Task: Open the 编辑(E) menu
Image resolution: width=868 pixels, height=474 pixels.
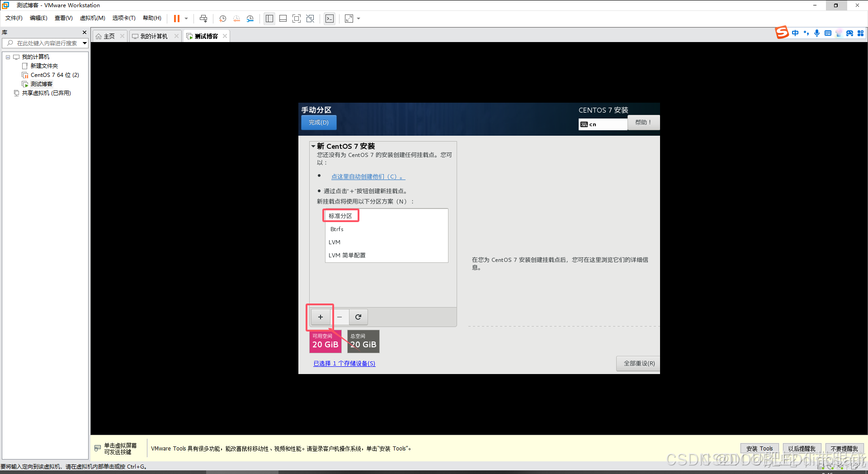Action: click(x=38, y=18)
